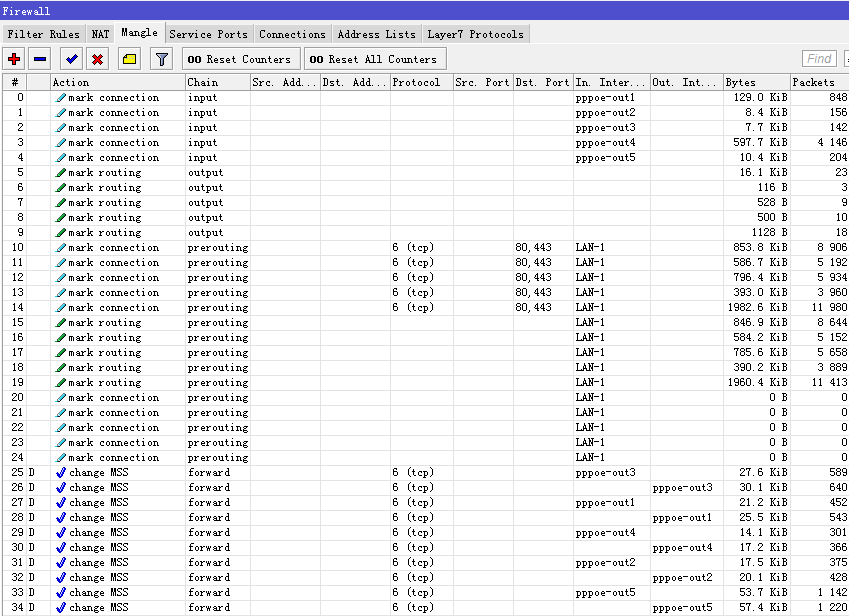
Task: Open the Layer7 Protocols tab
Action: click(x=475, y=34)
